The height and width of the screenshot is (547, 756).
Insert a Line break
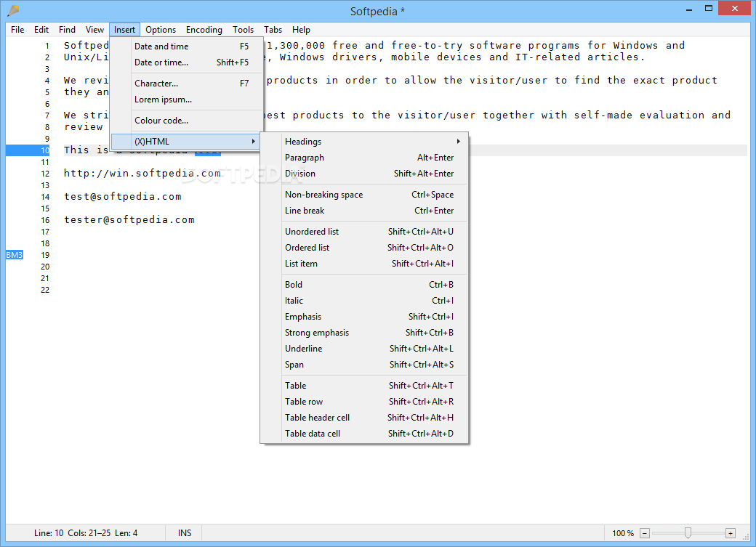tap(364, 211)
